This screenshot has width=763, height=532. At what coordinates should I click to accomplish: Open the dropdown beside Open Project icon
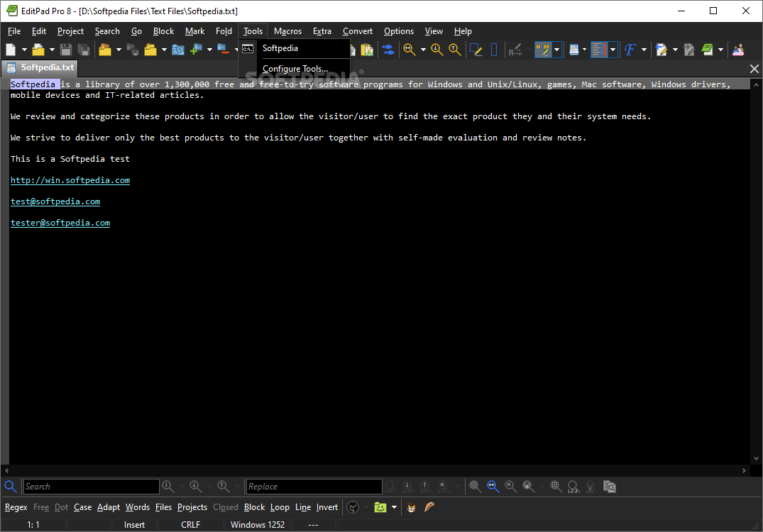[119, 50]
